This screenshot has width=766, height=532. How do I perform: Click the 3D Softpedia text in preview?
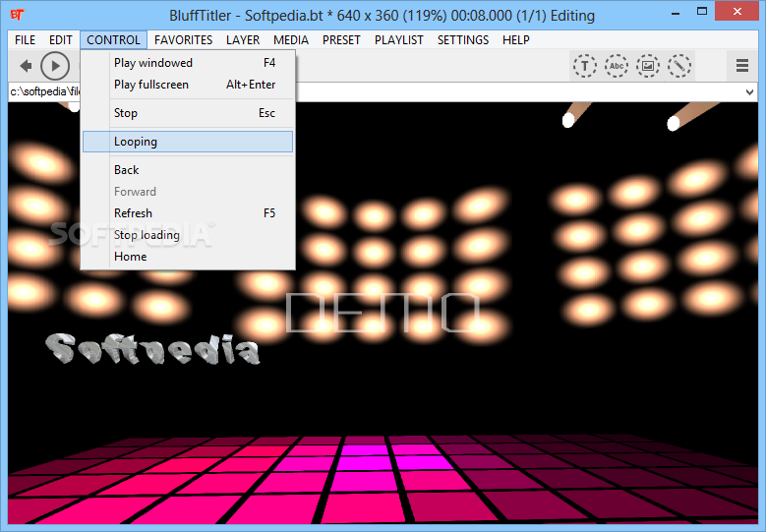click(x=152, y=348)
